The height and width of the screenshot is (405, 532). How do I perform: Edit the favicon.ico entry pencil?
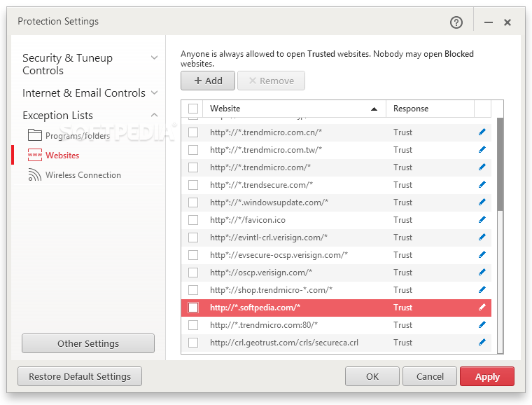(x=482, y=219)
